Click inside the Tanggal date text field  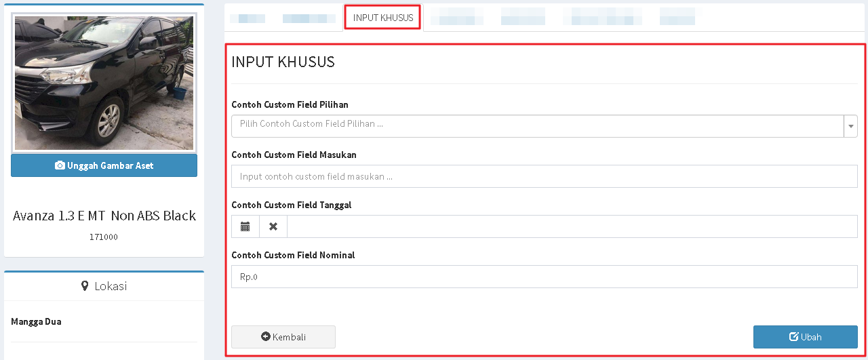pyautogui.click(x=572, y=226)
